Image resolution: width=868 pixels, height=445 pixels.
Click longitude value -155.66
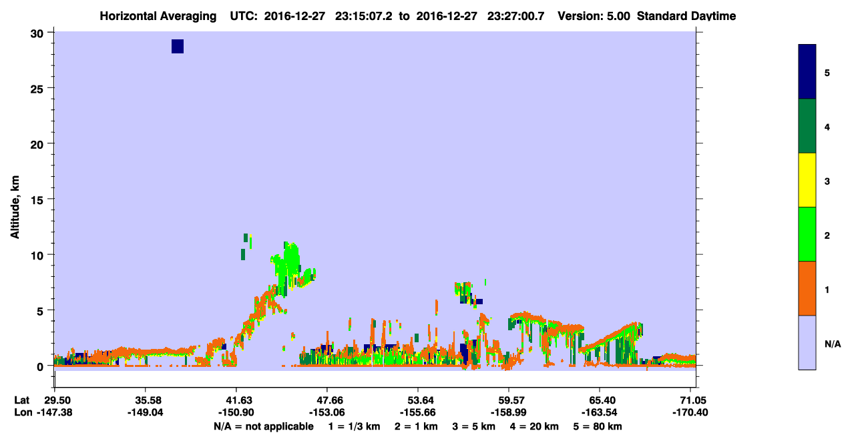point(417,413)
